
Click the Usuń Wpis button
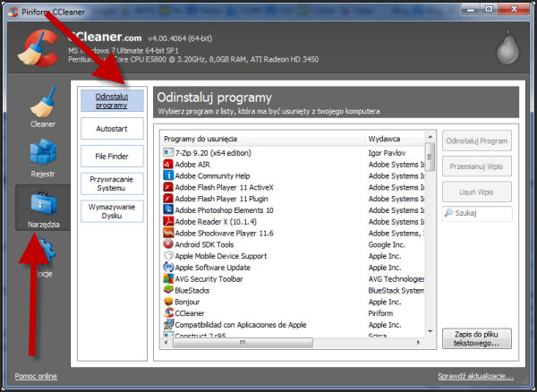tap(477, 190)
